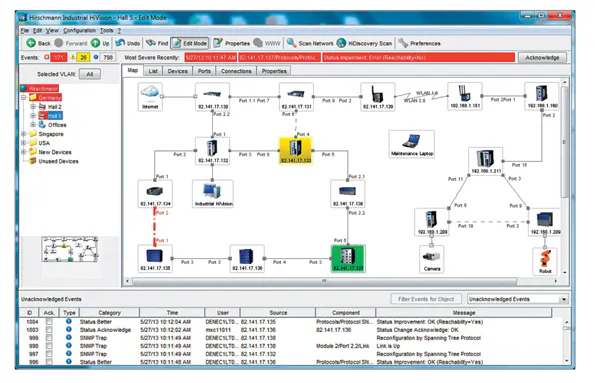Open the Find tool
595x383 pixels.
coord(157,43)
